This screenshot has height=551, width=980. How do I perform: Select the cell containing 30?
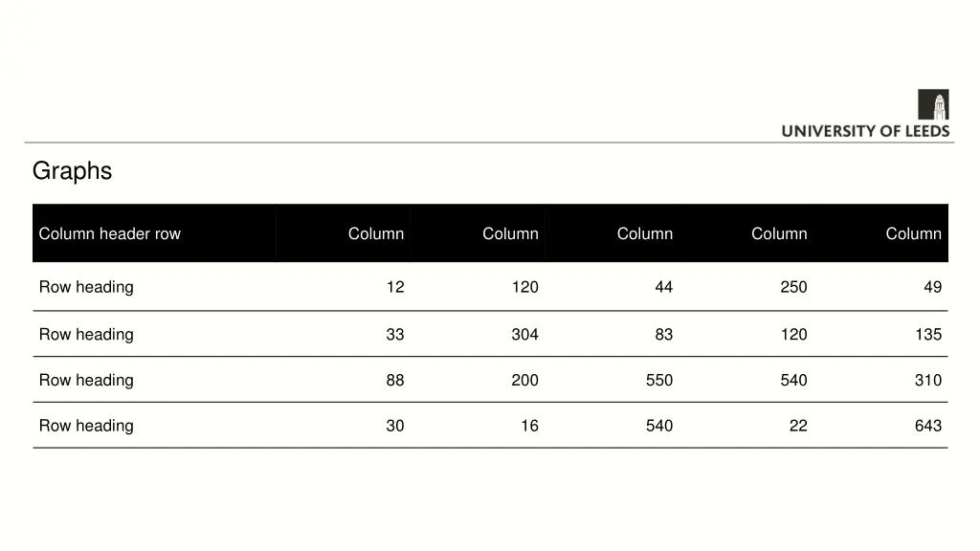pyautogui.click(x=395, y=427)
